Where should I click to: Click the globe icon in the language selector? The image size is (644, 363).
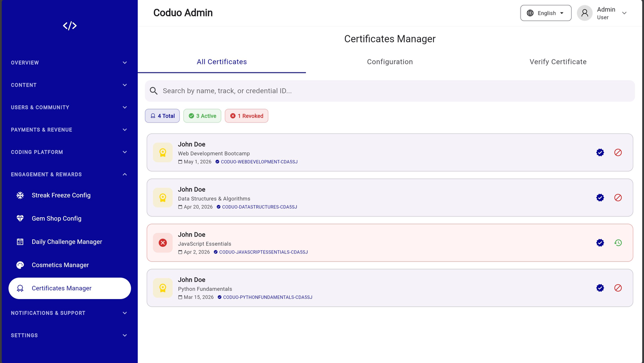click(x=530, y=13)
